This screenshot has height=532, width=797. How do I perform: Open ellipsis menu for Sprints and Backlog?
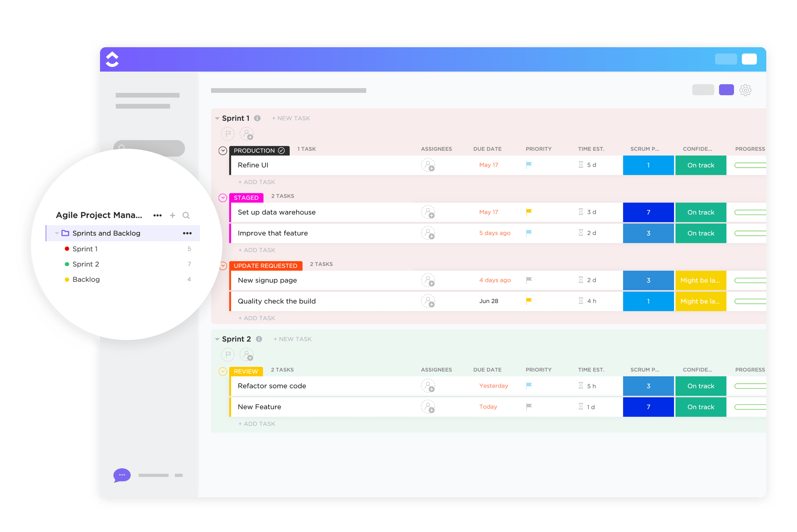[187, 233]
